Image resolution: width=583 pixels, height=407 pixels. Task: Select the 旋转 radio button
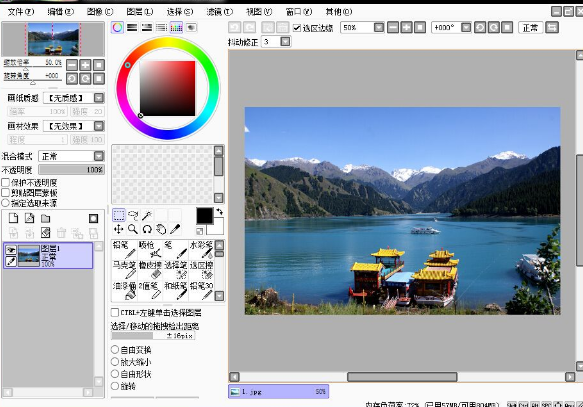pyautogui.click(x=115, y=386)
